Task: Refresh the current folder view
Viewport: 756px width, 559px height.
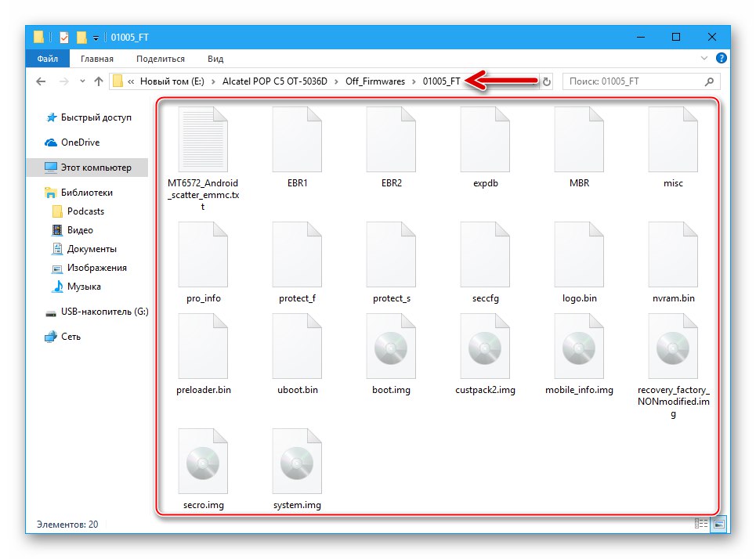Action: coord(546,81)
